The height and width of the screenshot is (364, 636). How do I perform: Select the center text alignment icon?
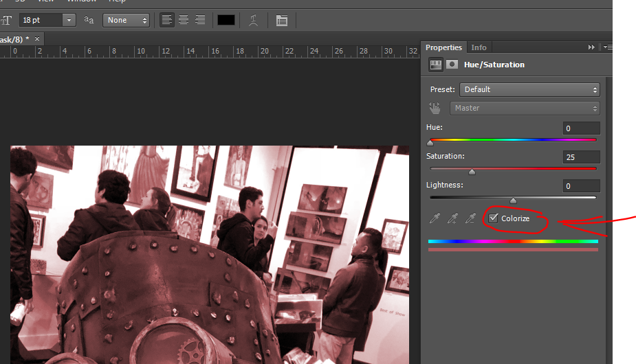point(184,20)
